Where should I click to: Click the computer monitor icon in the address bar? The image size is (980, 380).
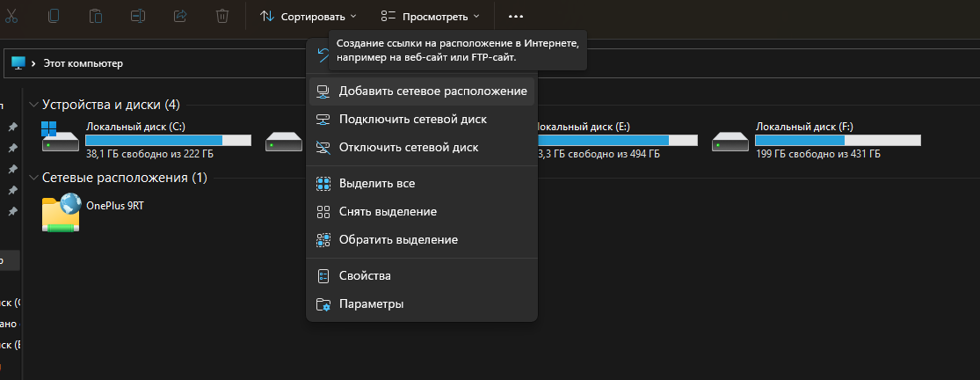pyautogui.click(x=18, y=63)
